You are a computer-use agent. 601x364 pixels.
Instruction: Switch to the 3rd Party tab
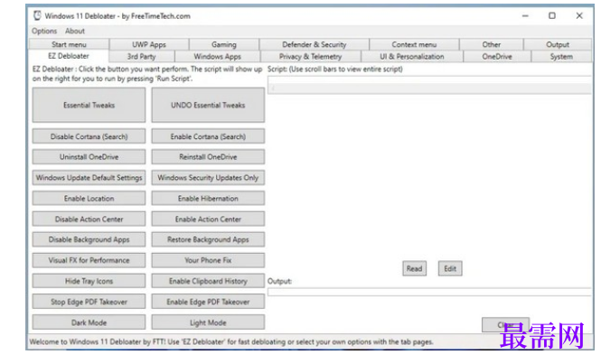click(141, 56)
